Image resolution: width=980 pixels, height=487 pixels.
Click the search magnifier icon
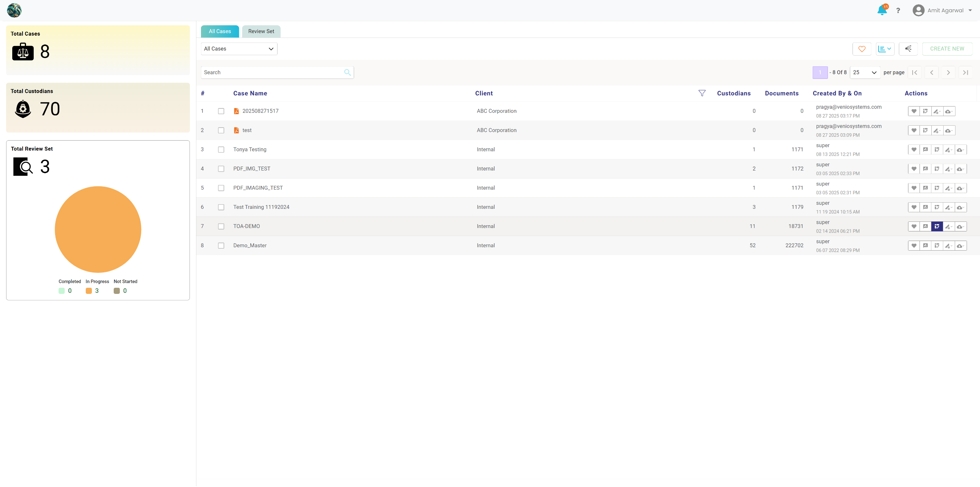(347, 72)
